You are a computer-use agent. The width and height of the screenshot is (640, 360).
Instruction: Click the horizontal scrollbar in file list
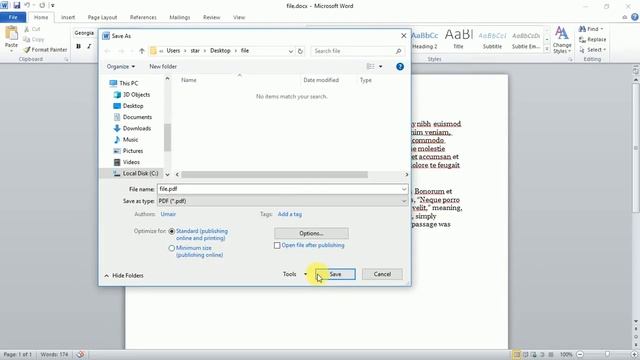(274, 174)
